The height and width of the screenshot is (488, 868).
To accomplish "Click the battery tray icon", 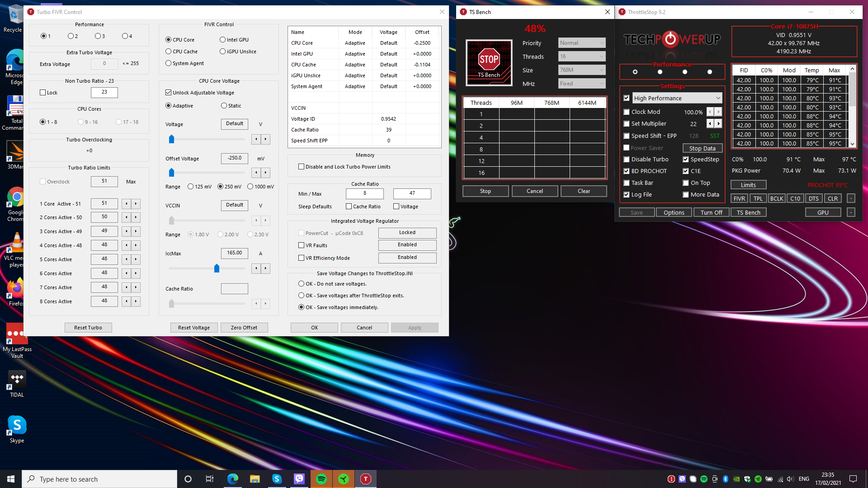I will tap(769, 479).
